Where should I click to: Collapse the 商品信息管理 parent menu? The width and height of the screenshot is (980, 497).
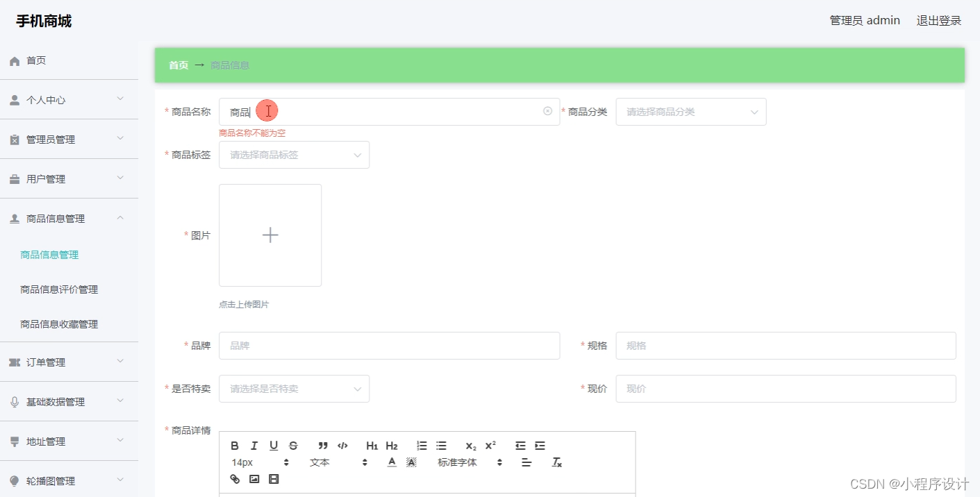[x=69, y=218]
